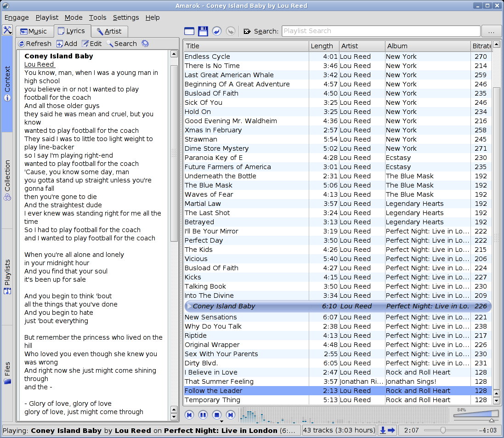
Task: Click the lyrics pane scrollbar thumb
Action: pos(174,154)
